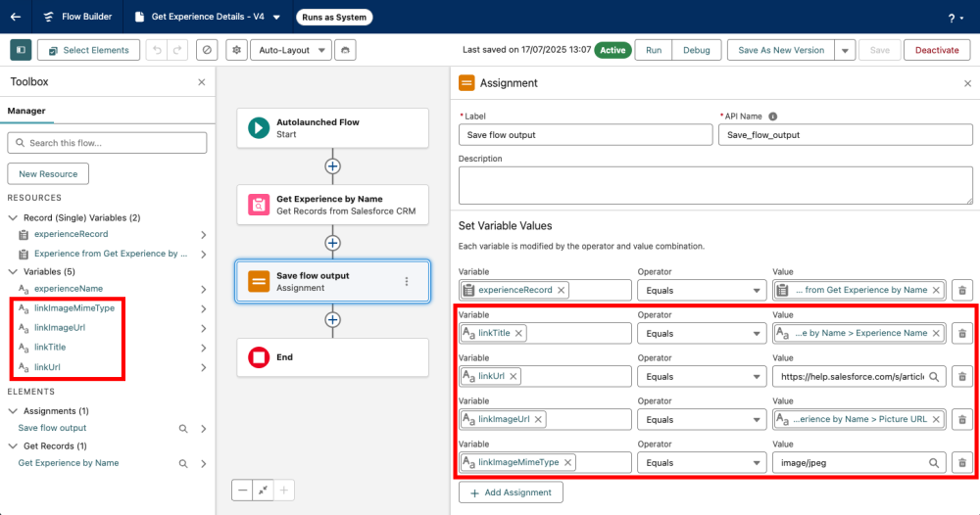Collapse the Variables (5) section
The width and height of the screenshot is (980, 515).
point(13,271)
